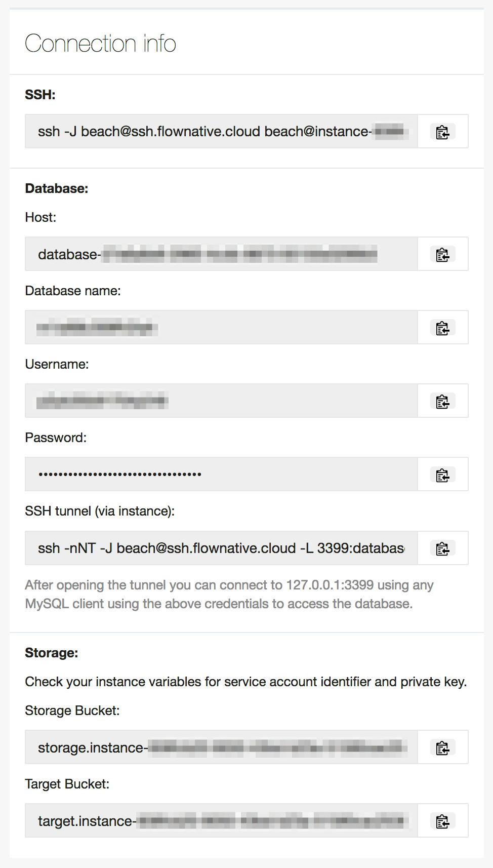Copy the database username to clipboard
This screenshot has height=868, width=493.
442,401
